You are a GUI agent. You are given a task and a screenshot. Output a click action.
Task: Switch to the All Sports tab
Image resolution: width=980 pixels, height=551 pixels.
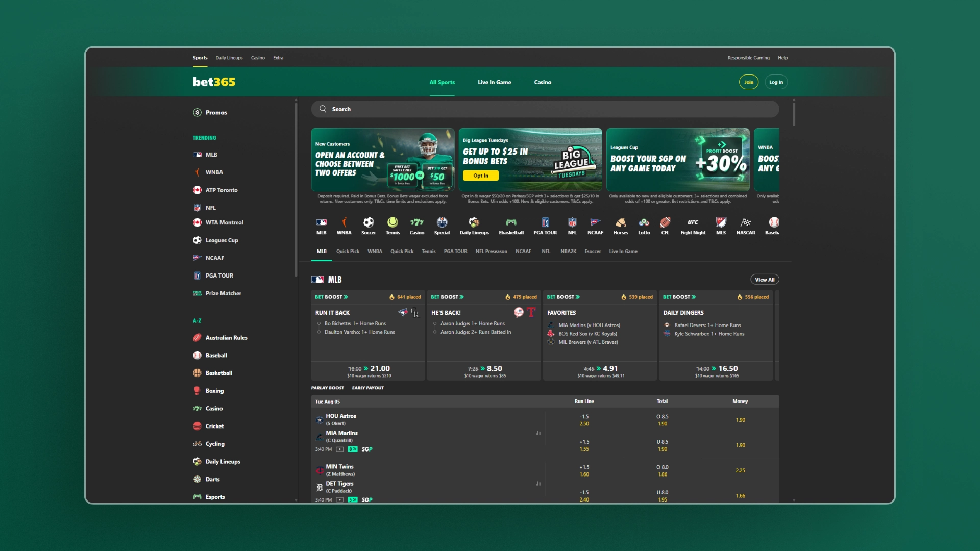click(442, 82)
